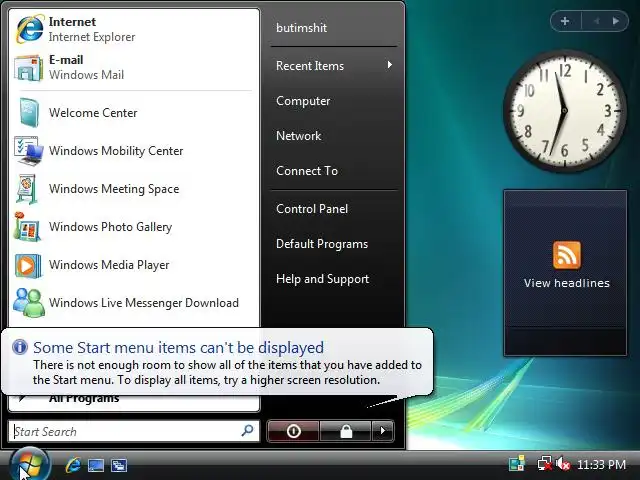The width and height of the screenshot is (640, 480).
Task: Go to next sidebar gadgets page
Action: pyautogui.click(x=616, y=21)
